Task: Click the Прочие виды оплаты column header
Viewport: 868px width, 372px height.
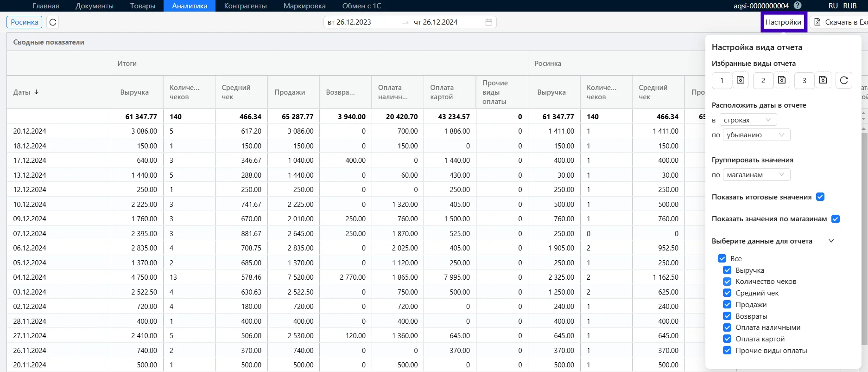Action: click(502, 92)
